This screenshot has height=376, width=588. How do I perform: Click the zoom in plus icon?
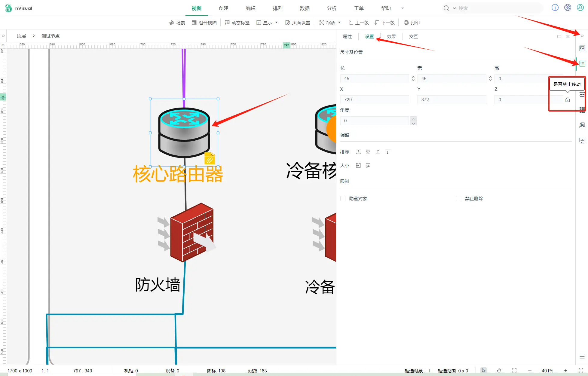[565, 371]
